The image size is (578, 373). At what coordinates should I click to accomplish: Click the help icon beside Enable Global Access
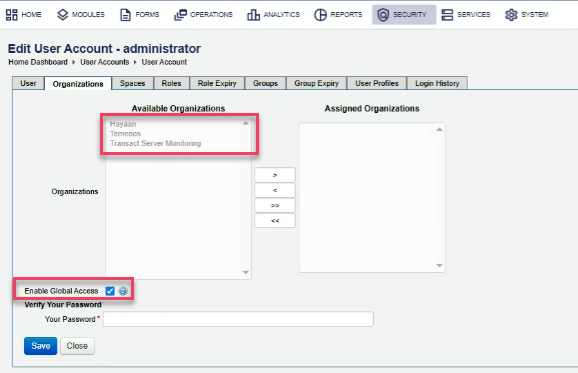click(x=123, y=291)
